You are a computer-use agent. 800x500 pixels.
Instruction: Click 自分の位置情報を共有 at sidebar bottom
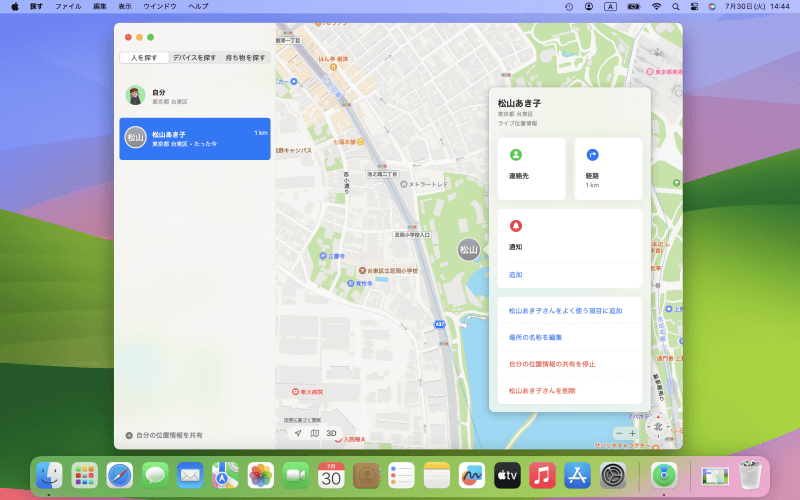(x=169, y=435)
